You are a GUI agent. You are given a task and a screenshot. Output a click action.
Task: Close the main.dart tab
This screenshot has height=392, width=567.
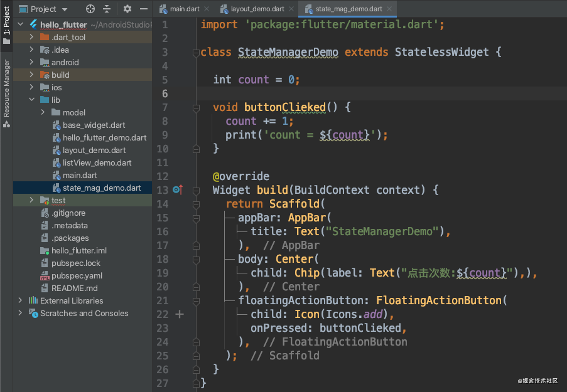click(x=207, y=9)
